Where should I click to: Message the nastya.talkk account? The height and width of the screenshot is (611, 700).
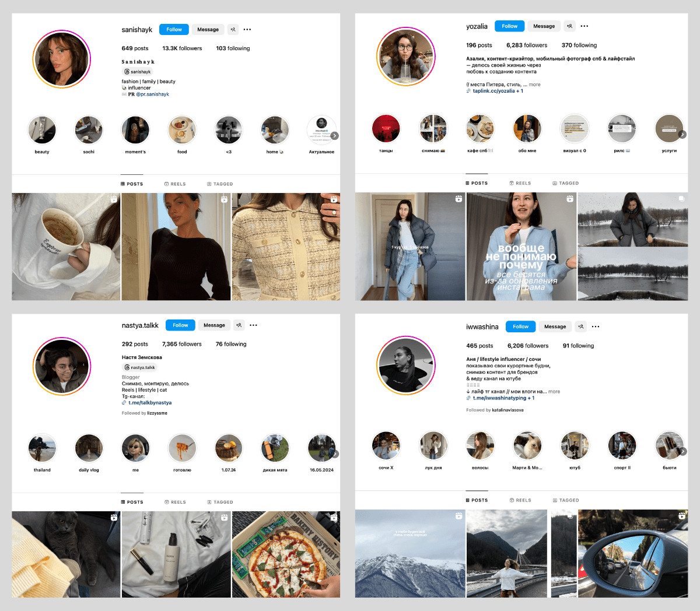tap(214, 325)
